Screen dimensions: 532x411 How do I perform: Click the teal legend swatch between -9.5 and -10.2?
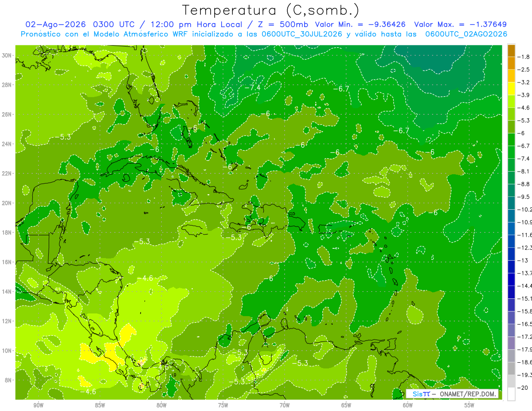511,203
